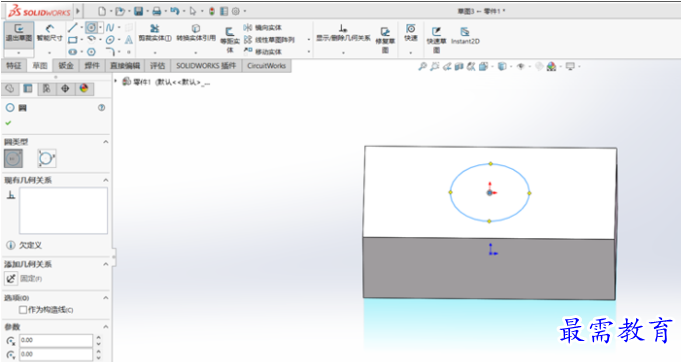
Task: Click the X center coordinate input field
Action: click(x=56, y=340)
